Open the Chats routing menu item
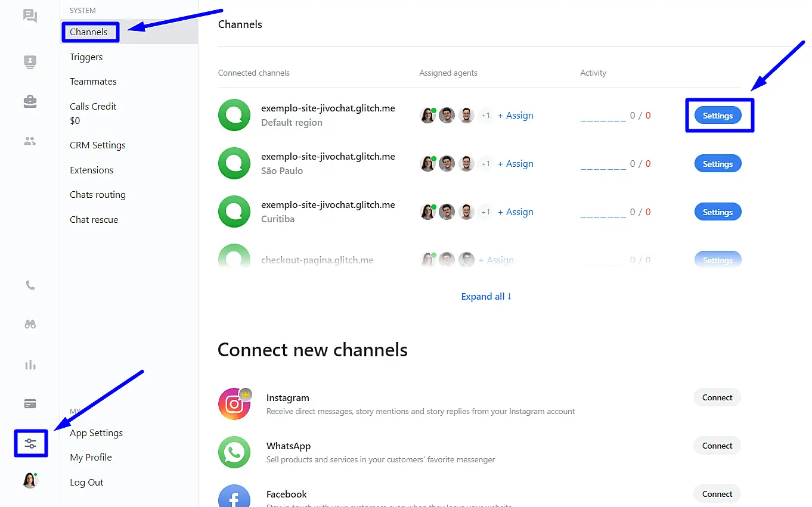812x507 pixels. [x=98, y=195]
